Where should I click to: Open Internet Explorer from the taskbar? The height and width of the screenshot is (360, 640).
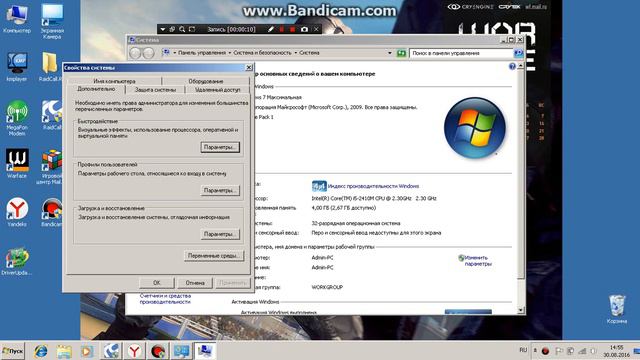click(41, 351)
